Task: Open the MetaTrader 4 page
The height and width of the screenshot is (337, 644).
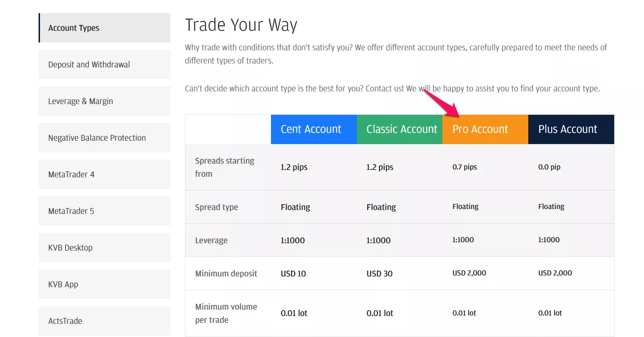Action: pos(104,174)
